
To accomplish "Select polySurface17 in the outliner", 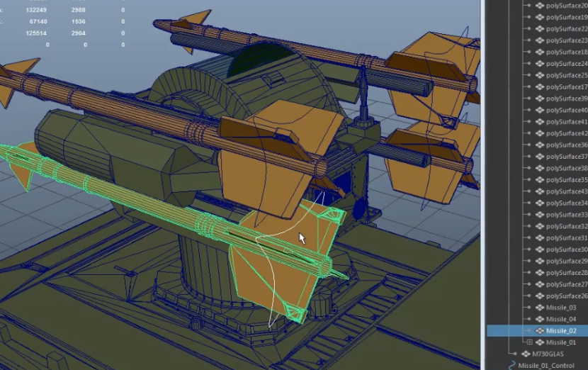I will coord(567,86).
